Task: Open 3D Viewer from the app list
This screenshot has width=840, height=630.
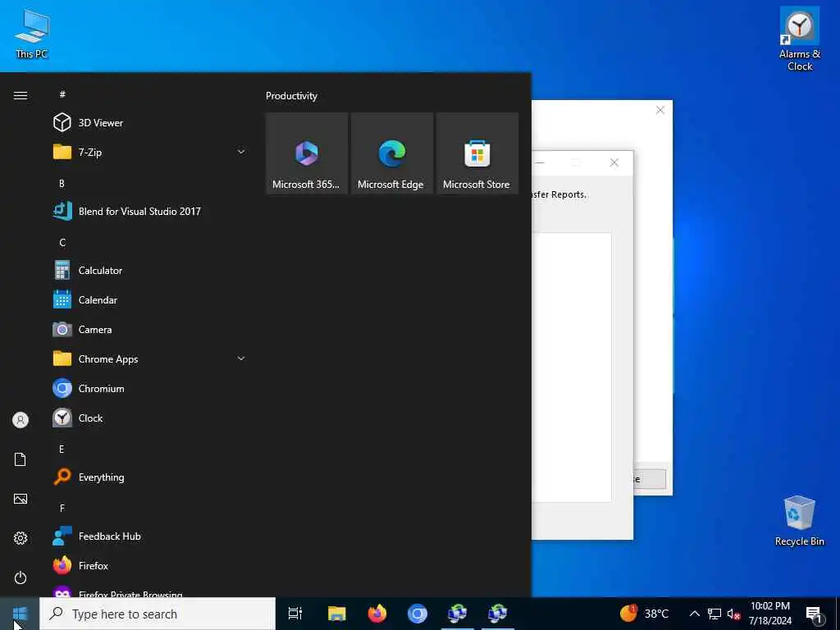Action: [x=149, y=123]
